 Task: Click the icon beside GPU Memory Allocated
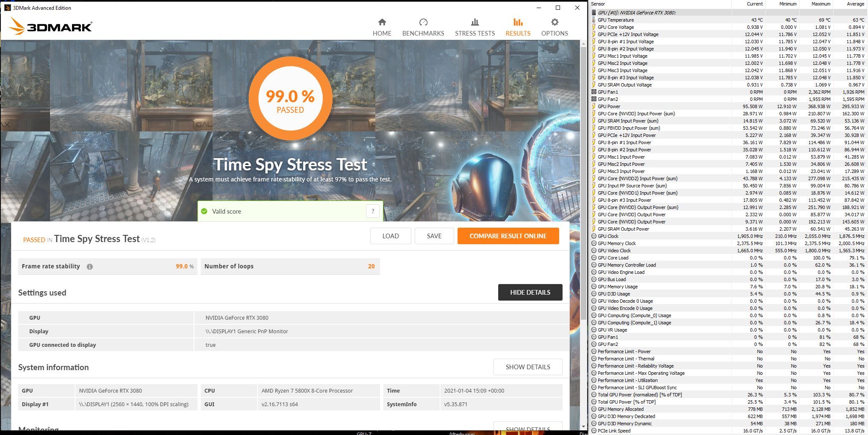(594, 409)
